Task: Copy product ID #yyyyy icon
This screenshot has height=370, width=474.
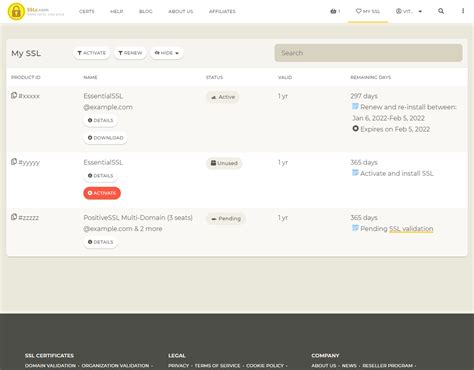Action: click(x=14, y=162)
